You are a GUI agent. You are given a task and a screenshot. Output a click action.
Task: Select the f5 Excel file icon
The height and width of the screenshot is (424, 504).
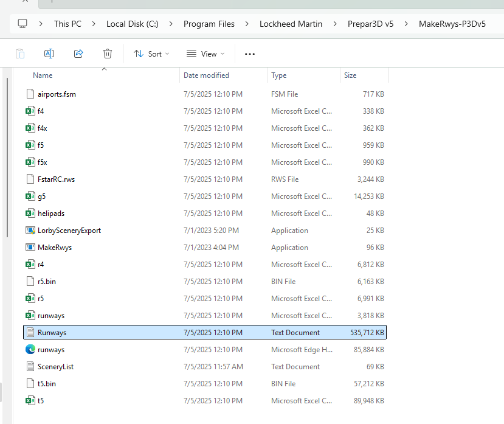pos(30,145)
